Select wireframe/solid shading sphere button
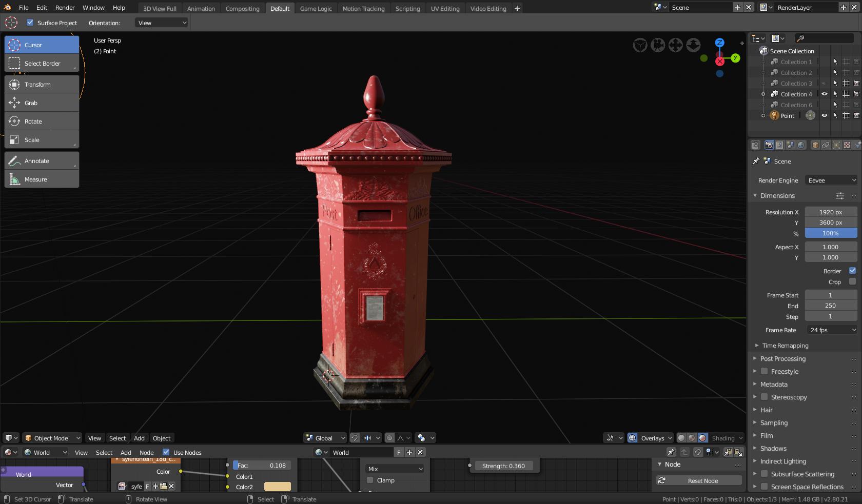 [681, 438]
